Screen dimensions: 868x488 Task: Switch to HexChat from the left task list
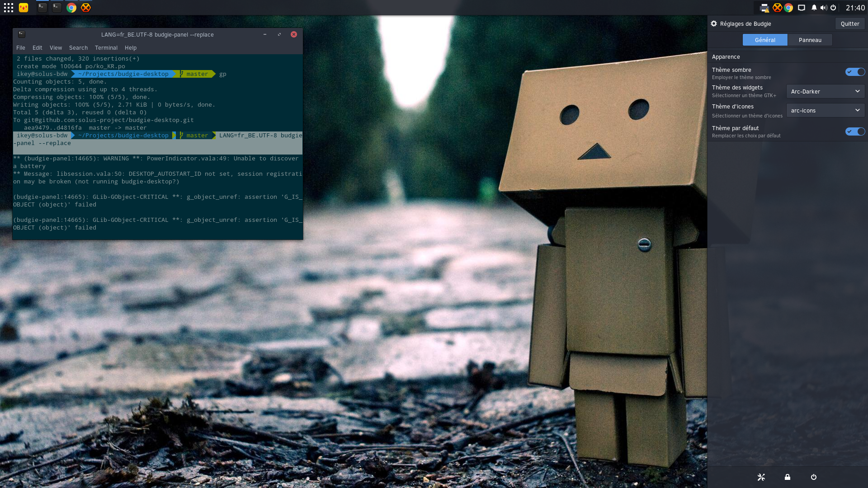coord(86,8)
